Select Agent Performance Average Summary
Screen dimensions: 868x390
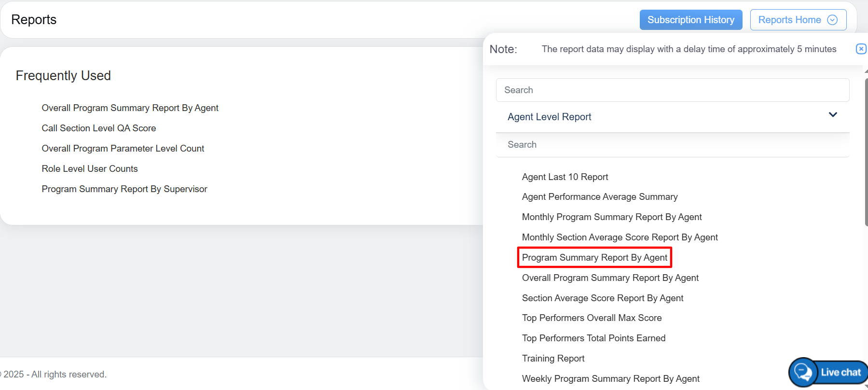pos(600,197)
